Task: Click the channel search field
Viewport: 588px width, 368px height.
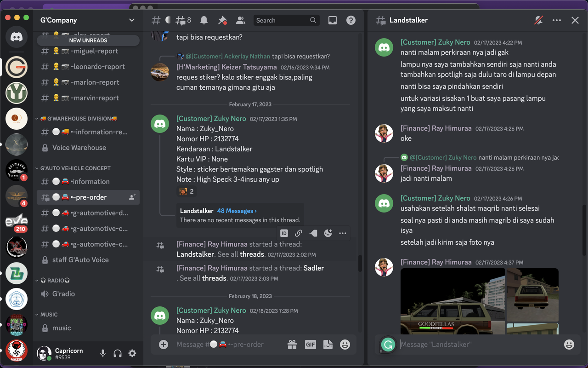Action: click(x=287, y=20)
